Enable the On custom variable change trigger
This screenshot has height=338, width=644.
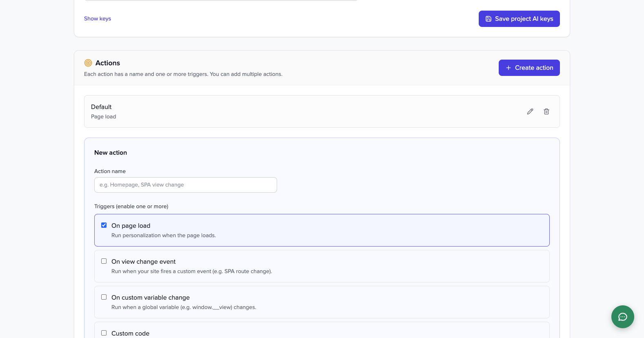click(104, 297)
